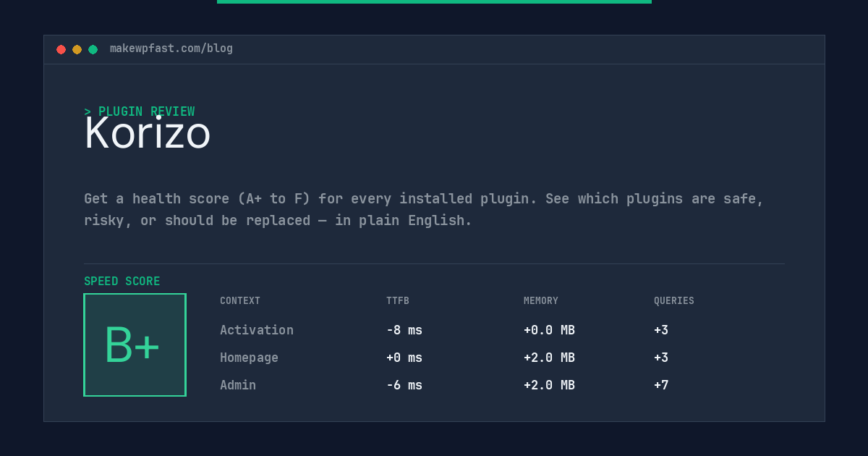Click the makewpfast.com/blog address text
Screen dimensions: 868x456
pos(171,48)
